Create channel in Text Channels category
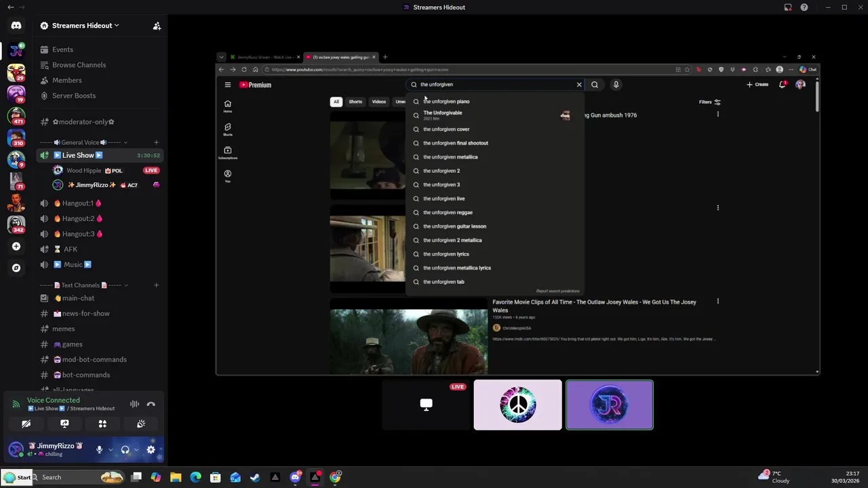The width and height of the screenshot is (868, 488). click(156, 285)
